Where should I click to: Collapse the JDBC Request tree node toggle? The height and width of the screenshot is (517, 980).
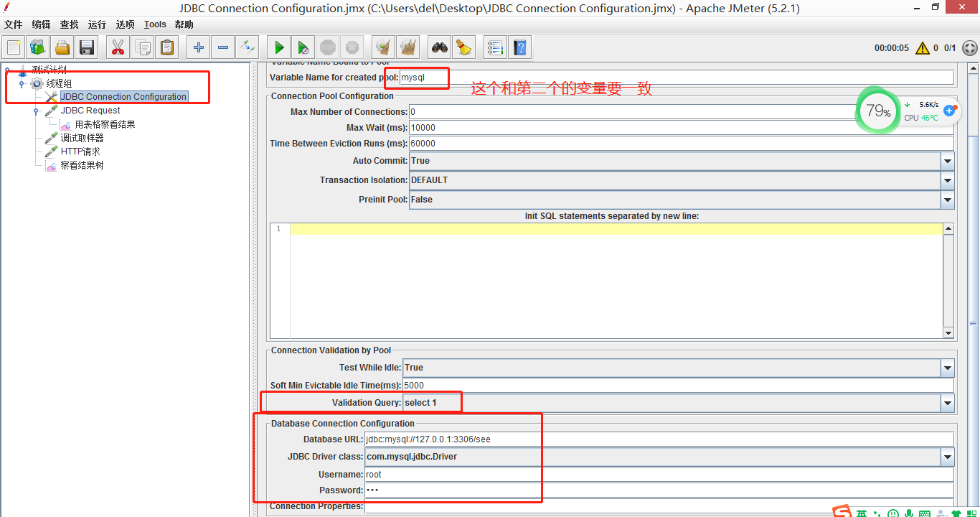pyautogui.click(x=35, y=111)
